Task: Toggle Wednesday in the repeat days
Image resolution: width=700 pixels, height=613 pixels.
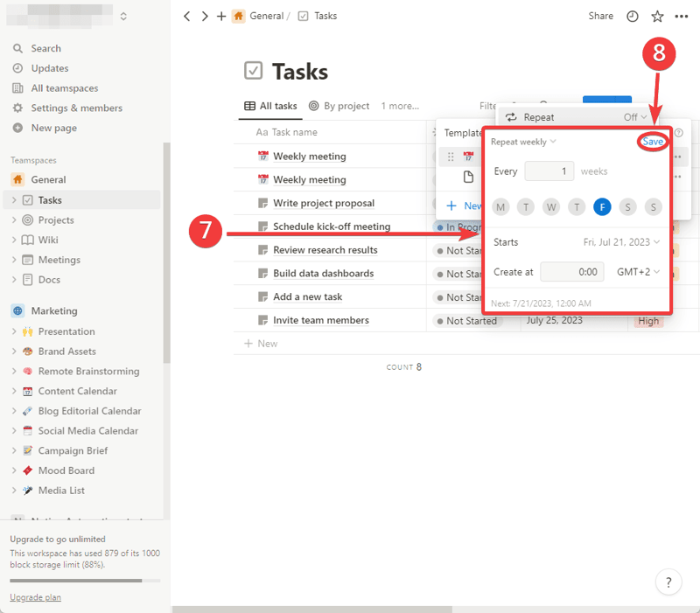Action: click(551, 207)
